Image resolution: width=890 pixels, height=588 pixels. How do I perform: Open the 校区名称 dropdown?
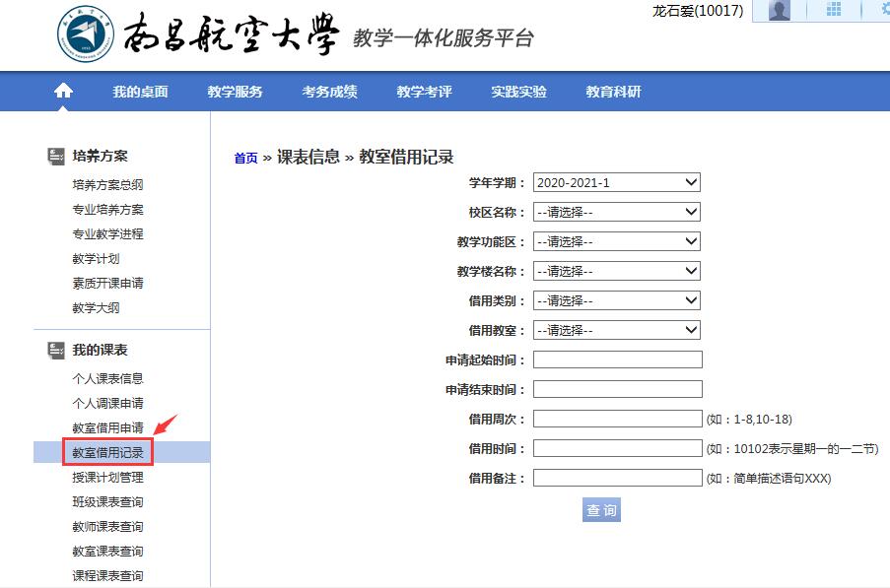click(x=617, y=212)
